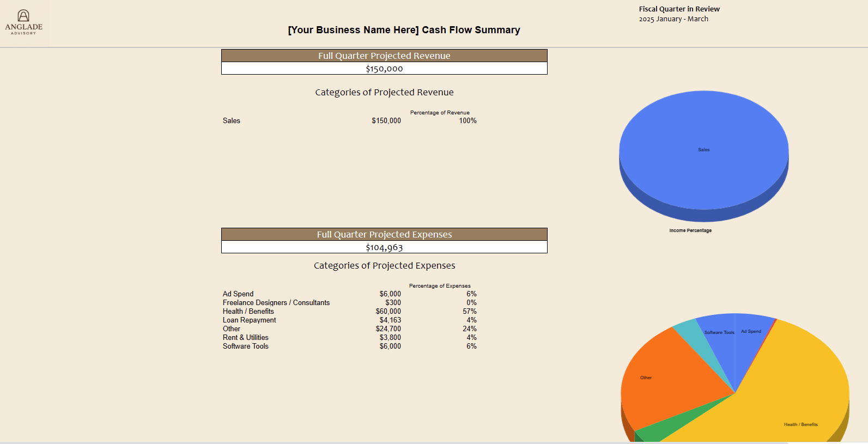This screenshot has width=868, height=444.
Task: Click the Software Tools $6,000 amount
Action: [390, 346]
